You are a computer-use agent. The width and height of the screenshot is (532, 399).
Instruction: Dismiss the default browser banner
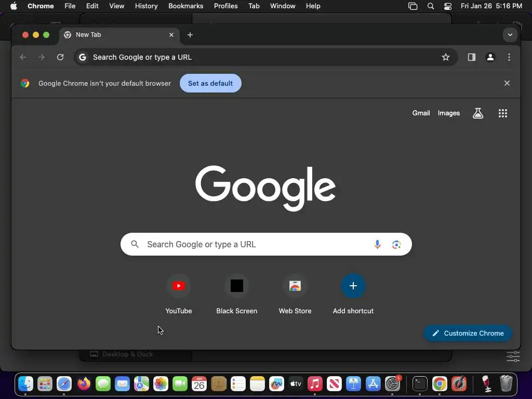point(507,83)
